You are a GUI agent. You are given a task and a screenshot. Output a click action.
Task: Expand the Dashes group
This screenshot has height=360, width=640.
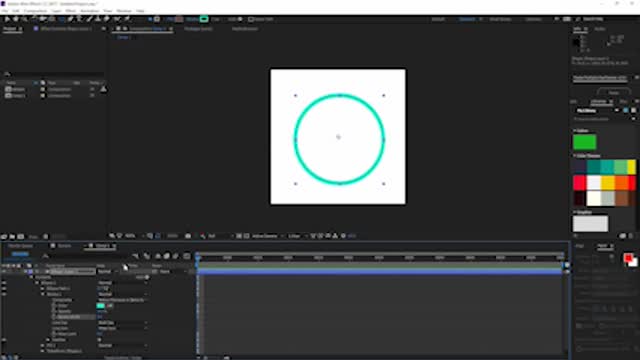[48, 340]
